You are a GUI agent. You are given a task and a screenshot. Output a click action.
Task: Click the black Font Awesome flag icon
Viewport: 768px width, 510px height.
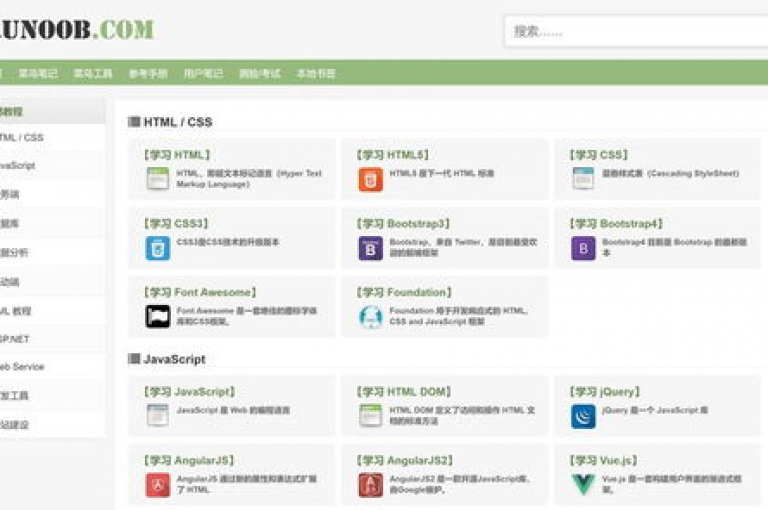[x=158, y=316]
